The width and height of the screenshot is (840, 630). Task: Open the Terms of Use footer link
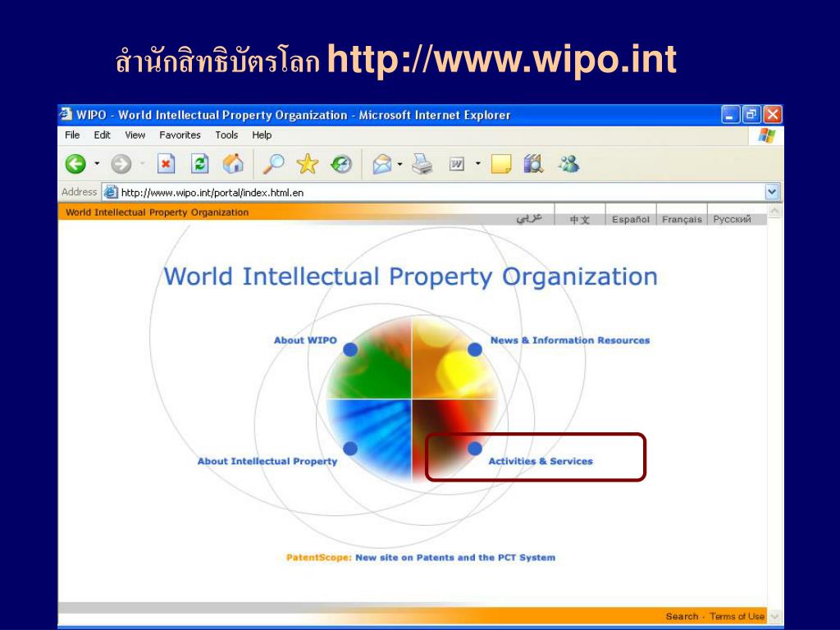coord(737,616)
